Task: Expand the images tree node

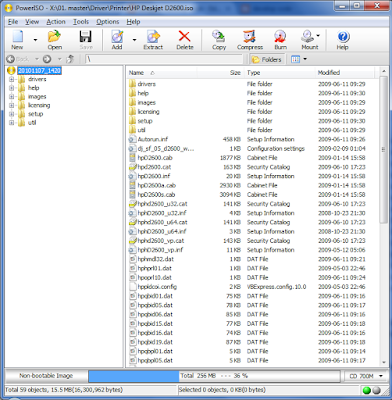Action: [12, 97]
